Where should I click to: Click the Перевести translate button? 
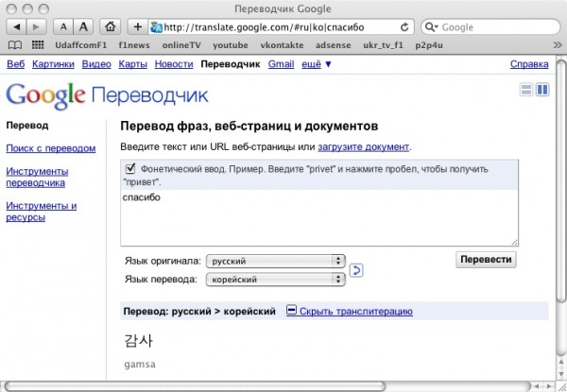coord(486,260)
